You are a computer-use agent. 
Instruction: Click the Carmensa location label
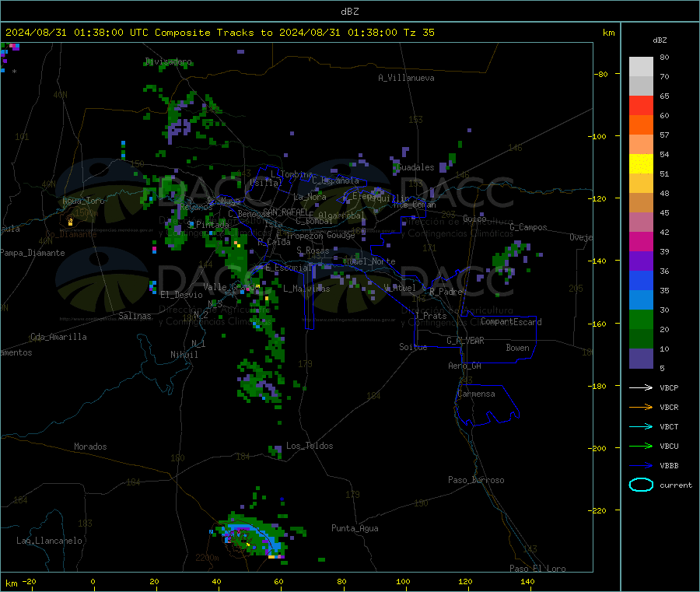click(x=476, y=394)
